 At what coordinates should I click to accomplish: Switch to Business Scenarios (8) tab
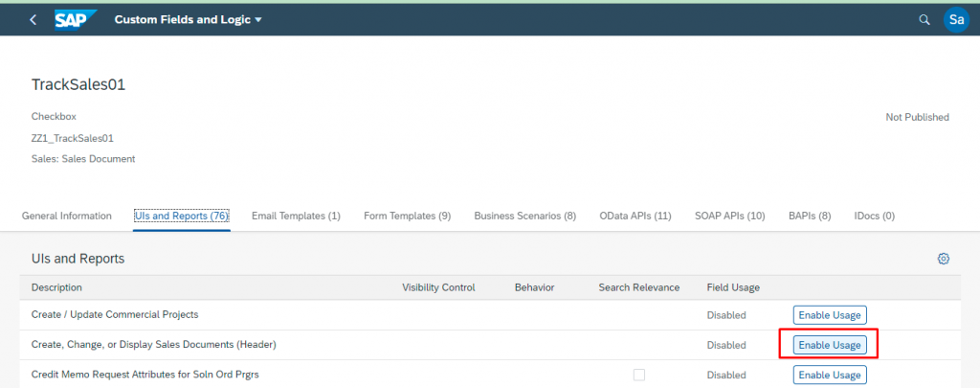[525, 216]
